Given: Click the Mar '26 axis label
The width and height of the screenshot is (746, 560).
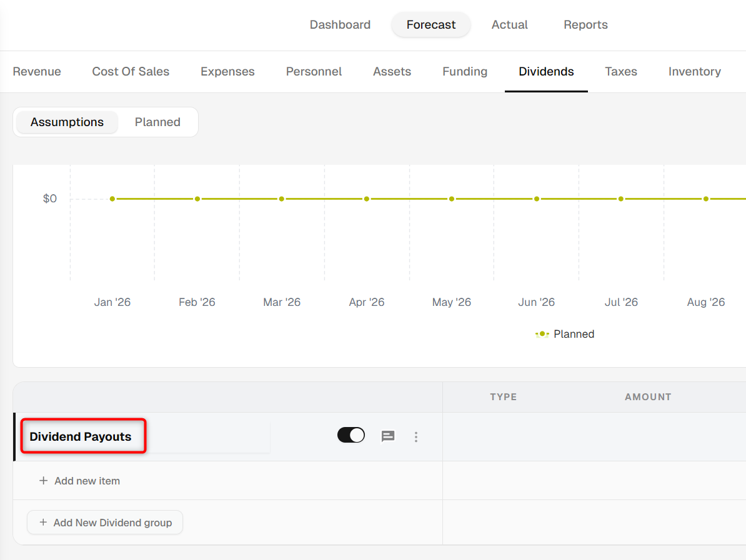Looking at the screenshot, I should tap(282, 302).
